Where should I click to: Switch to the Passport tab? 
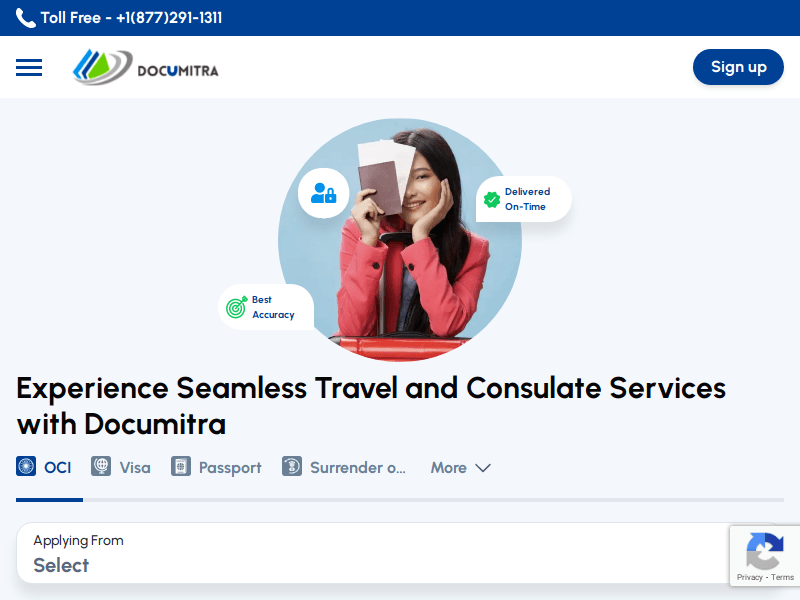click(x=230, y=468)
